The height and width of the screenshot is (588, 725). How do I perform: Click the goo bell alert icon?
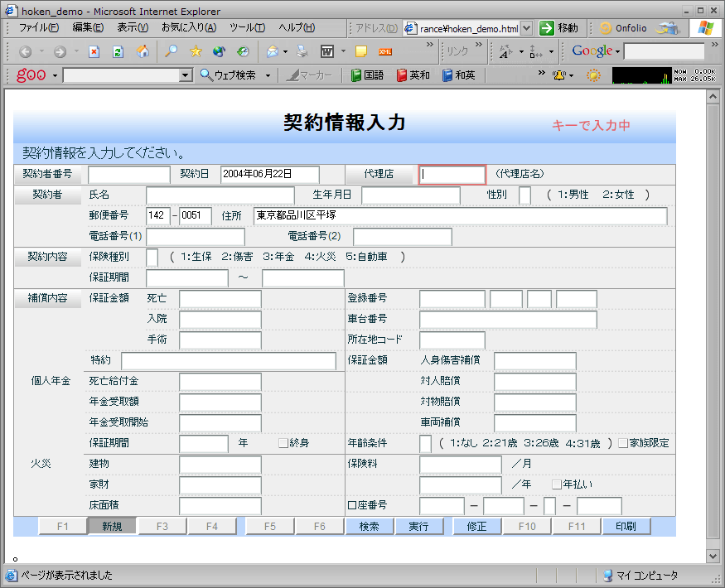click(x=559, y=75)
